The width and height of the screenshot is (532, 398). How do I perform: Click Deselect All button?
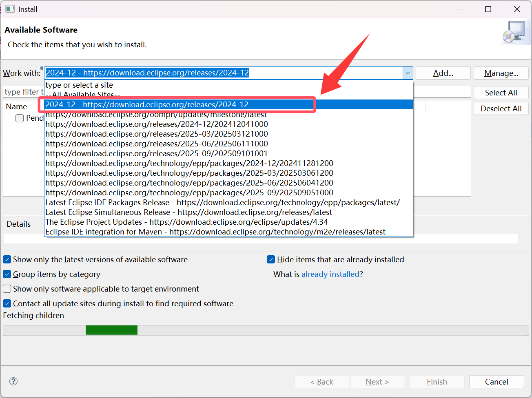(501, 108)
